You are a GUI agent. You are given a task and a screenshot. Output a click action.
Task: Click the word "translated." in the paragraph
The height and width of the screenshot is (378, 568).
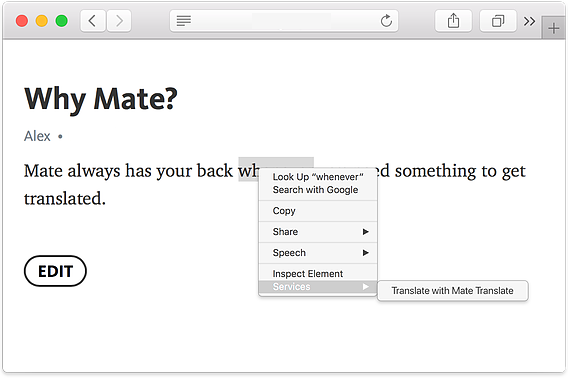65,199
